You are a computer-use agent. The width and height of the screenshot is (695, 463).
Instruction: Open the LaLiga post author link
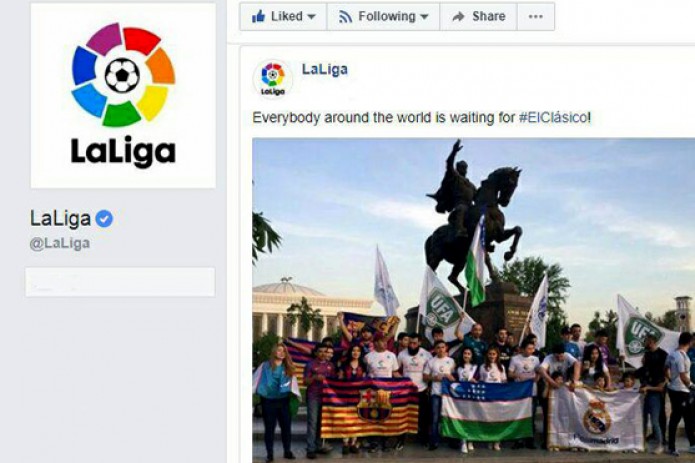[x=324, y=70]
